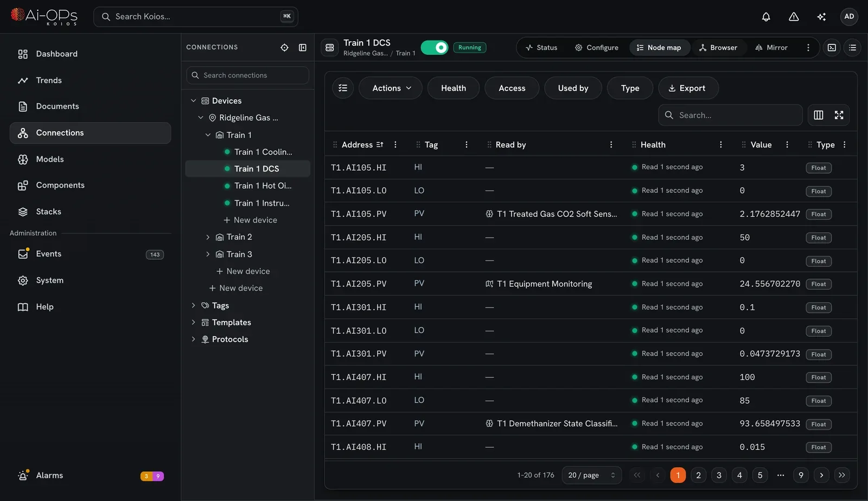Image resolution: width=868 pixels, height=501 pixels.
Task: Switch to the Configure tab
Action: pos(597,48)
